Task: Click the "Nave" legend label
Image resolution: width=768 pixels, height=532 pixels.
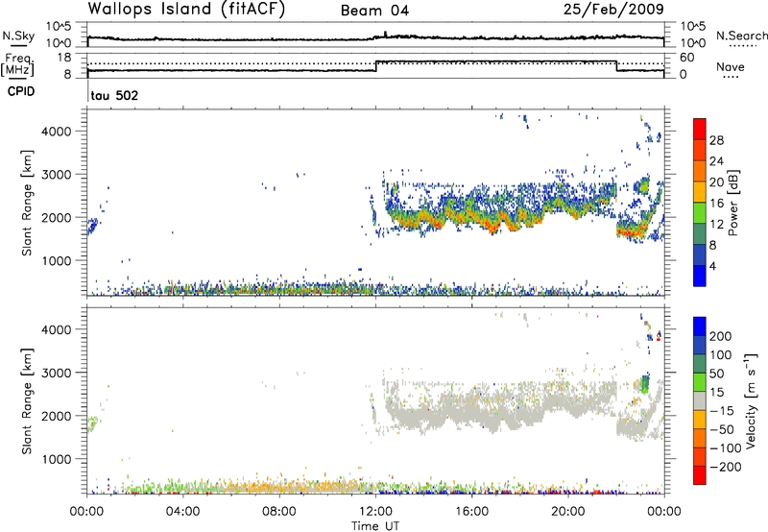Action: [x=730, y=66]
